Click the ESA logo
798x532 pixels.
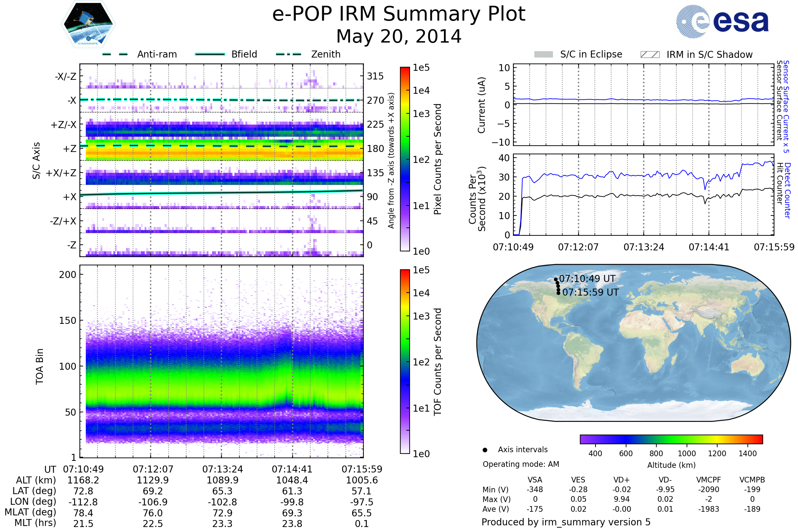(x=722, y=22)
